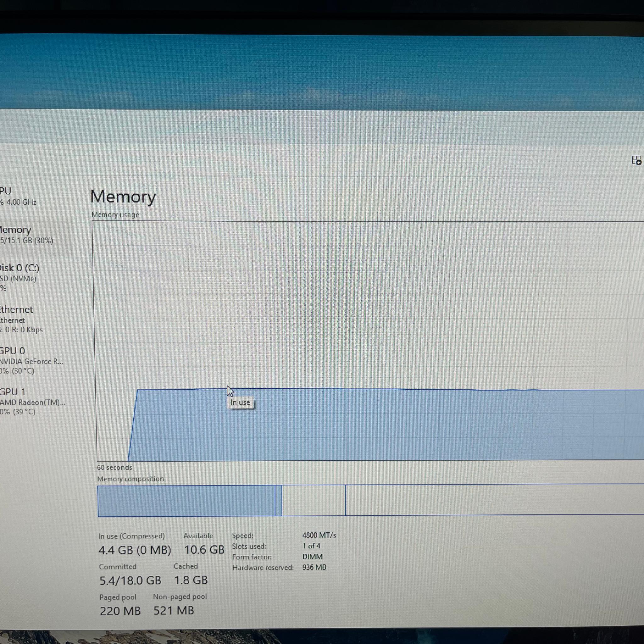Click the Run new task icon
The width and height of the screenshot is (644, 644).
pyautogui.click(x=636, y=160)
